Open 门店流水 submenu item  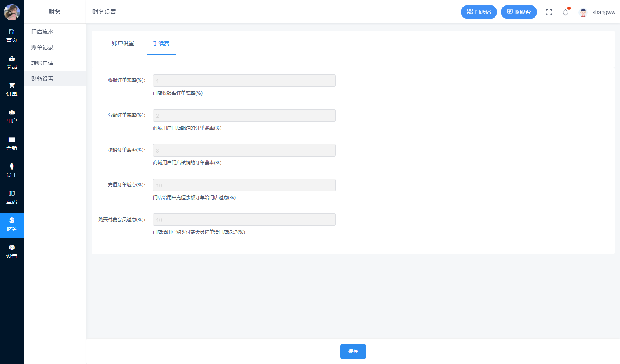42,32
